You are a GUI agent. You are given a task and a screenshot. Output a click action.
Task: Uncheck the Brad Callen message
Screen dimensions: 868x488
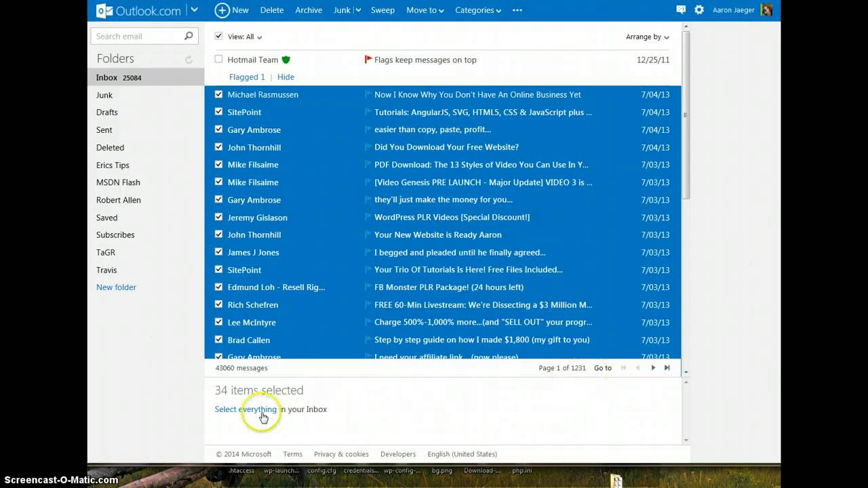(x=218, y=340)
